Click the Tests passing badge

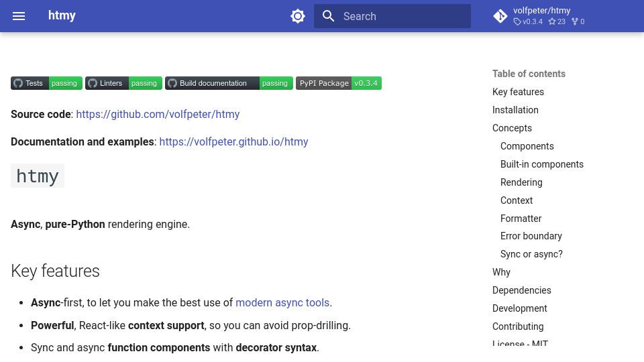click(46, 83)
